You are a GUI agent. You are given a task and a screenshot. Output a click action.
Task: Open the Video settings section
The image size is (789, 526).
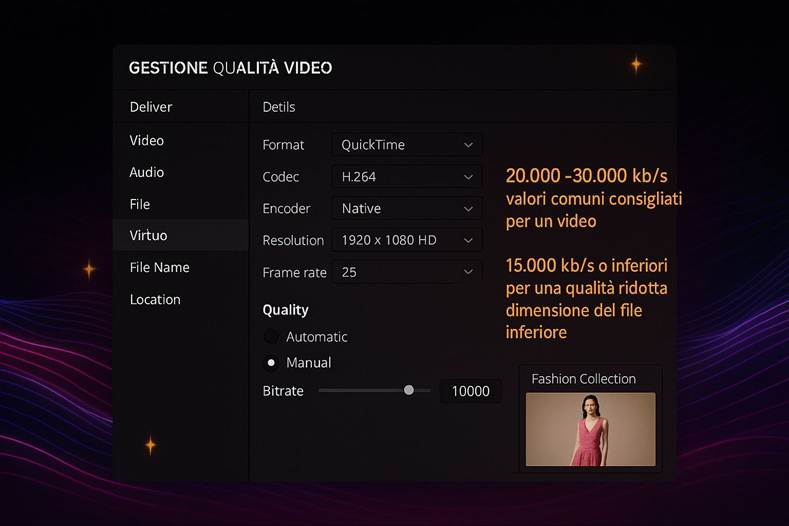pos(147,141)
